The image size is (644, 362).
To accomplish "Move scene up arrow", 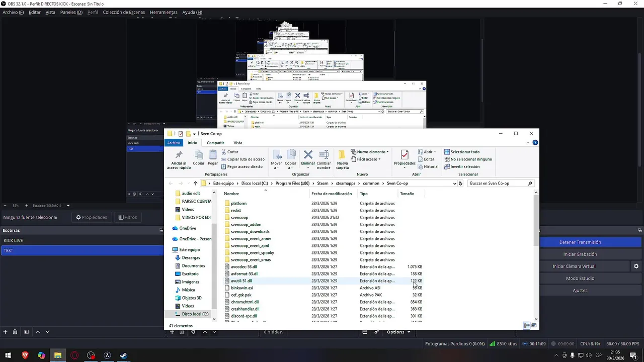I will click(x=38, y=332).
